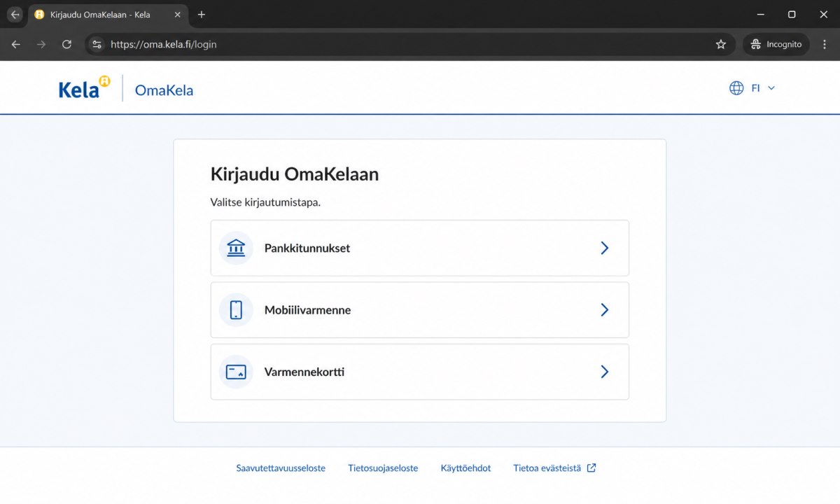Click the bank building icon for Pankkitunnukset

[236, 248]
